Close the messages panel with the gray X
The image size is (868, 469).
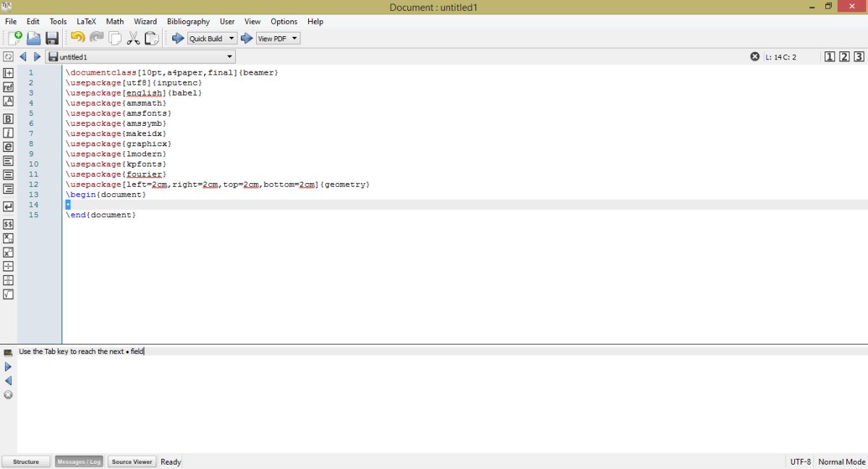click(x=9, y=395)
